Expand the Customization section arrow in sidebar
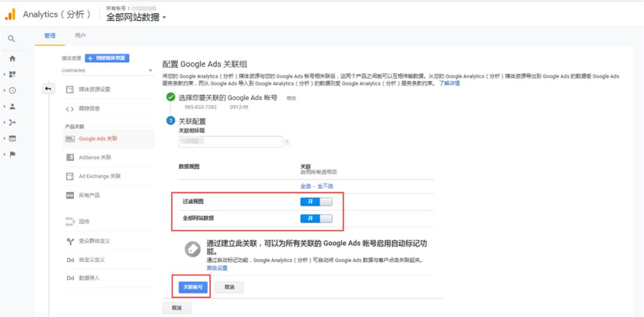The image size is (644, 317). [x=5, y=75]
